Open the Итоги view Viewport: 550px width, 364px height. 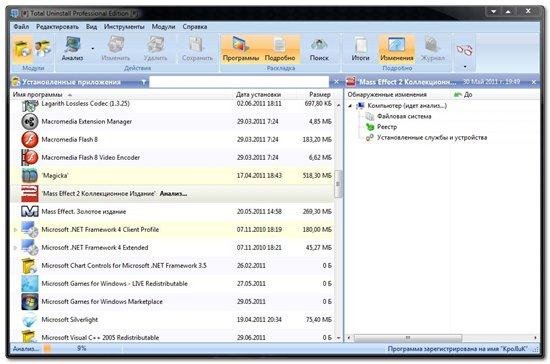pyautogui.click(x=360, y=49)
